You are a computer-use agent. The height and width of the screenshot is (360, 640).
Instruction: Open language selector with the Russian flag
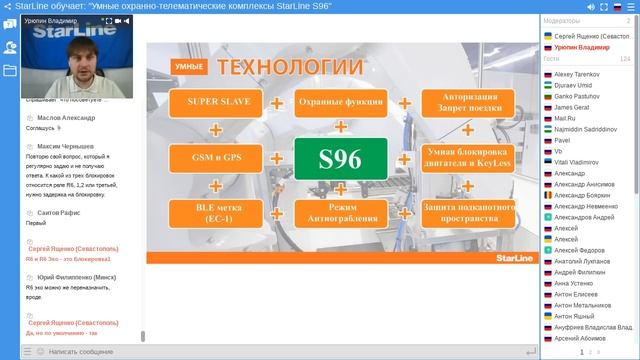coord(617,7)
